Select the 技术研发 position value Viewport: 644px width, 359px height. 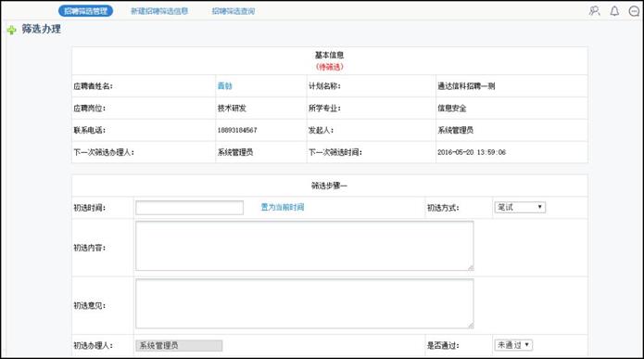(x=232, y=109)
